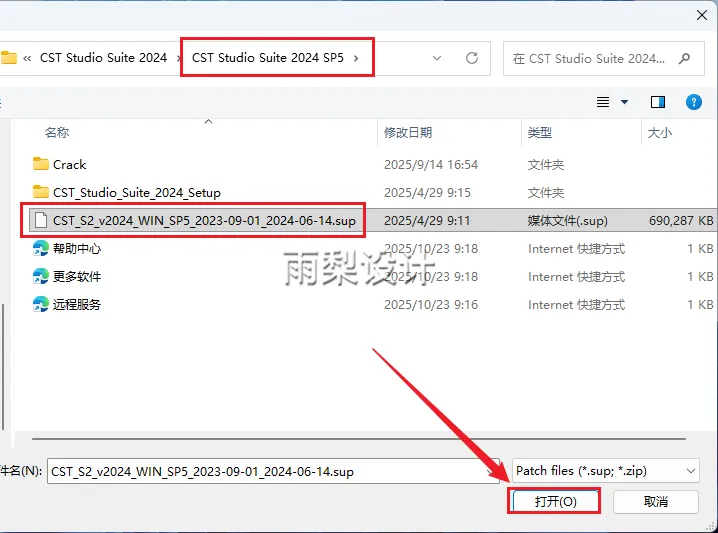Click the file name input field
The image size is (718, 533).
(x=273, y=471)
